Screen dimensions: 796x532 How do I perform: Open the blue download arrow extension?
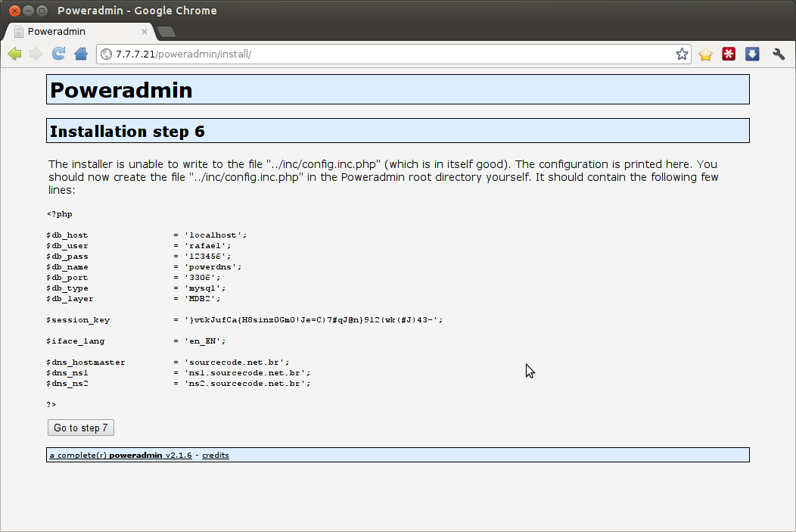(752, 54)
